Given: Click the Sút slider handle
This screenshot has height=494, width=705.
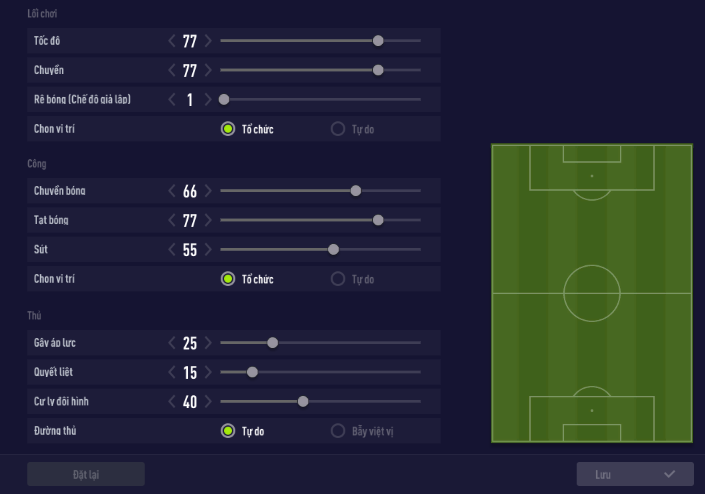Looking at the screenshot, I should point(333,250).
